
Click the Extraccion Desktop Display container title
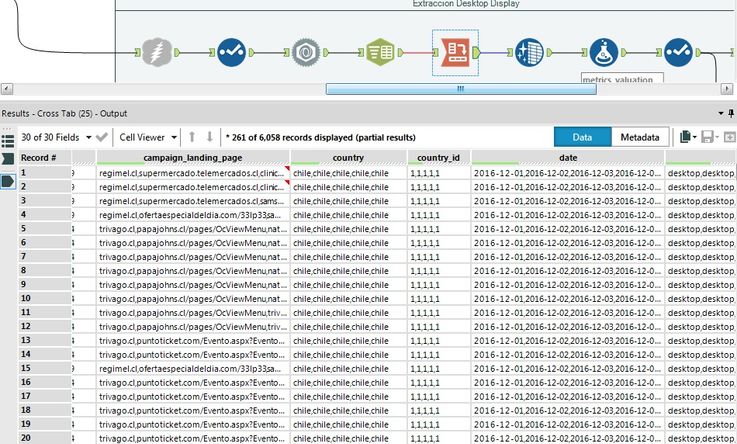pyautogui.click(x=466, y=4)
